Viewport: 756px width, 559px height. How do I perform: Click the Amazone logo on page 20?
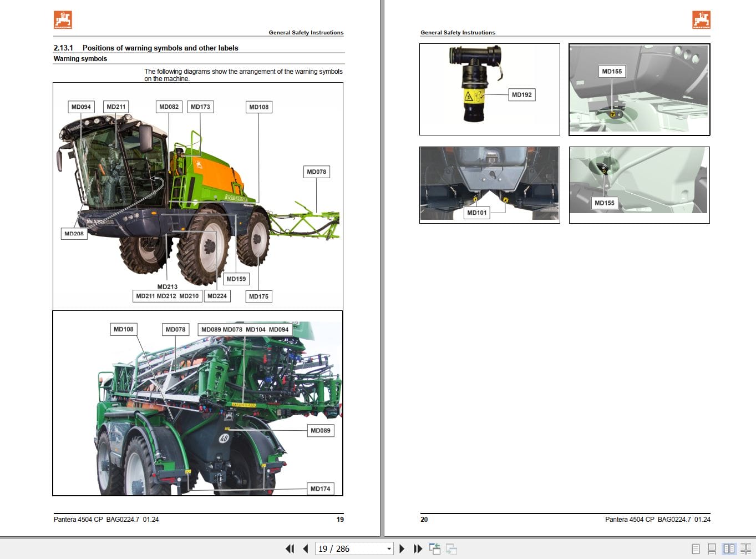point(701,19)
